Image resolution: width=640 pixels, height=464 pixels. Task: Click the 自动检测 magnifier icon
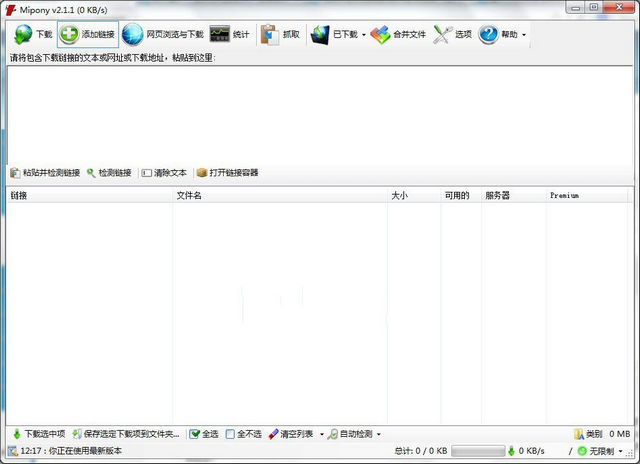(x=333, y=434)
